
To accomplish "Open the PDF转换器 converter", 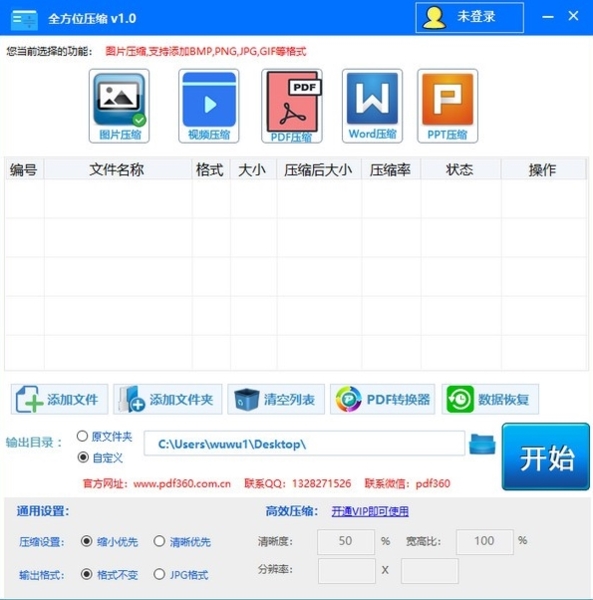I will [x=383, y=399].
